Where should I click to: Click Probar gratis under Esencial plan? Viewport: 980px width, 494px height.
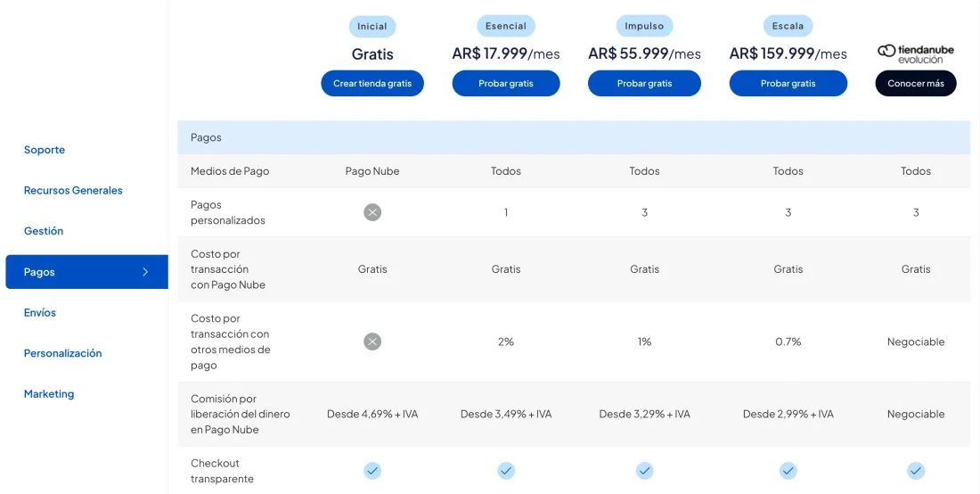tap(506, 84)
